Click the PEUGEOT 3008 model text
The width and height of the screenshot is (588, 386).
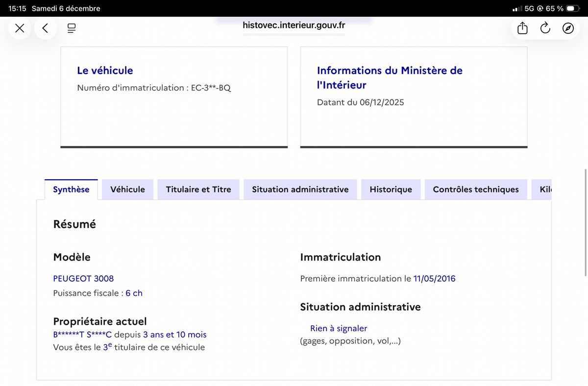tap(83, 278)
